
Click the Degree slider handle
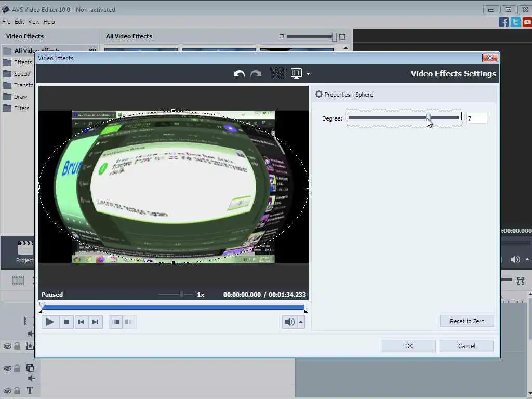(429, 118)
